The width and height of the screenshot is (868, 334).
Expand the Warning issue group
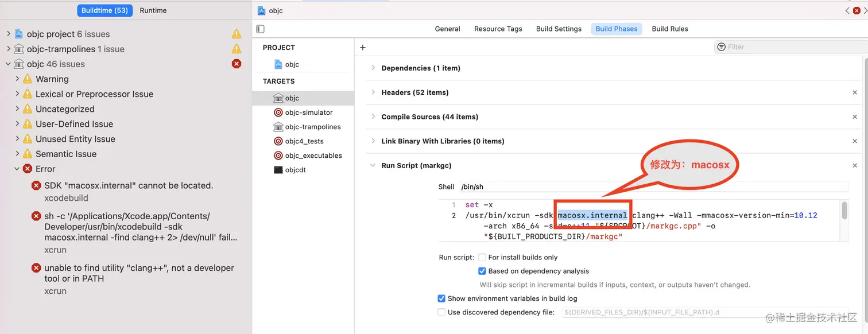pyautogui.click(x=18, y=79)
